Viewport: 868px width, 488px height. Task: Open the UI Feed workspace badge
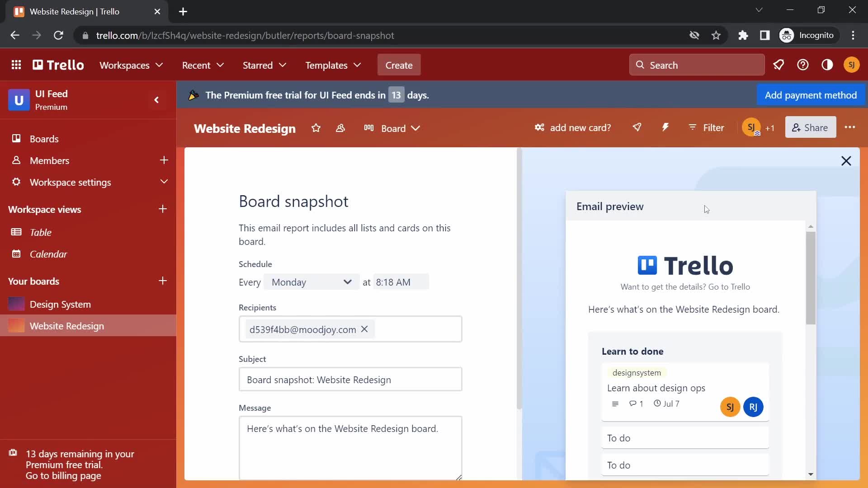[19, 100]
